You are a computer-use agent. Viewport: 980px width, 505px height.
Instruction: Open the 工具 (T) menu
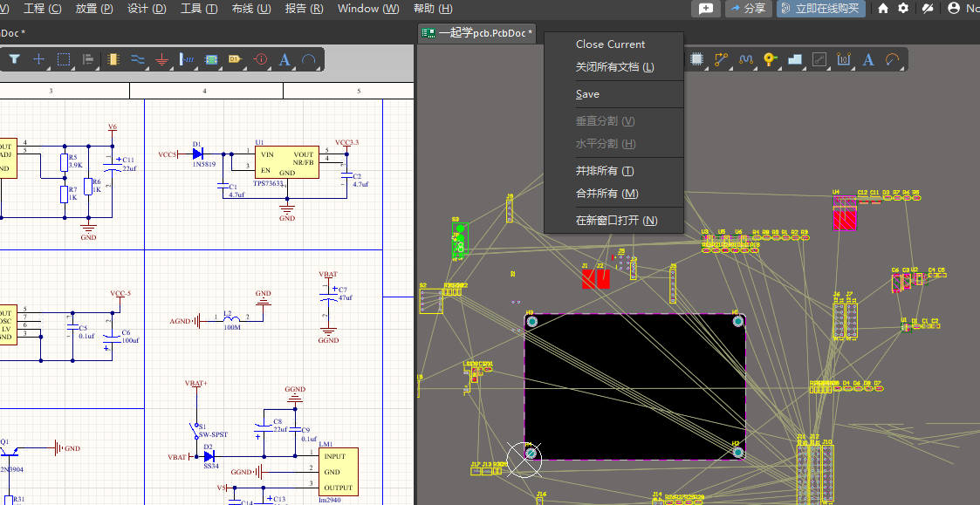pos(199,8)
